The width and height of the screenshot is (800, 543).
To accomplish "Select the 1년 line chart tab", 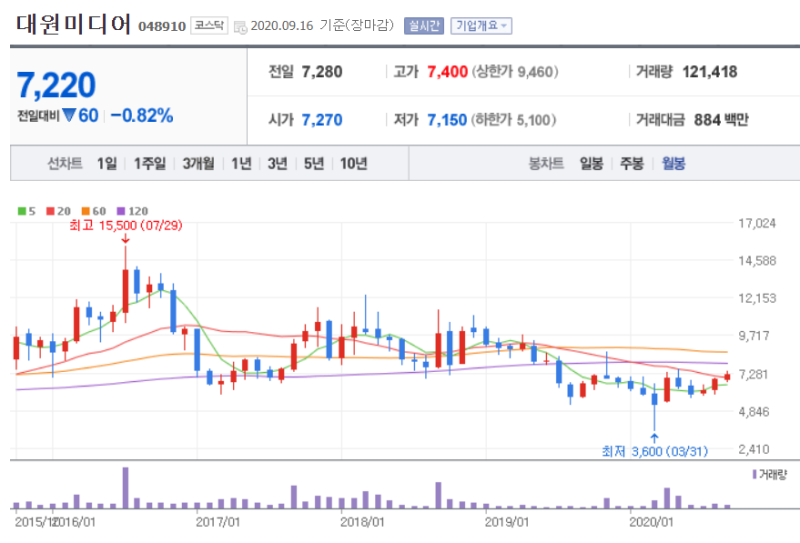I will click(x=241, y=163).
